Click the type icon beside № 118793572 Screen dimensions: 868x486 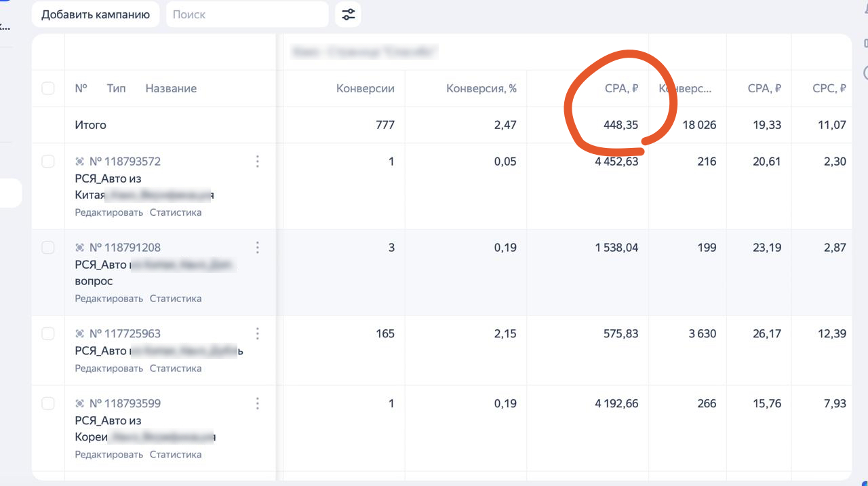[x=80, y=162]
